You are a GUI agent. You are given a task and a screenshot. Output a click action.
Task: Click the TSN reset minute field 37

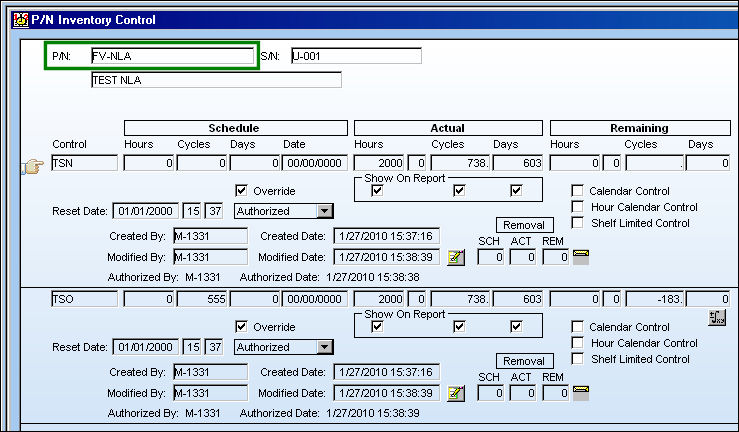click(214, 211)
